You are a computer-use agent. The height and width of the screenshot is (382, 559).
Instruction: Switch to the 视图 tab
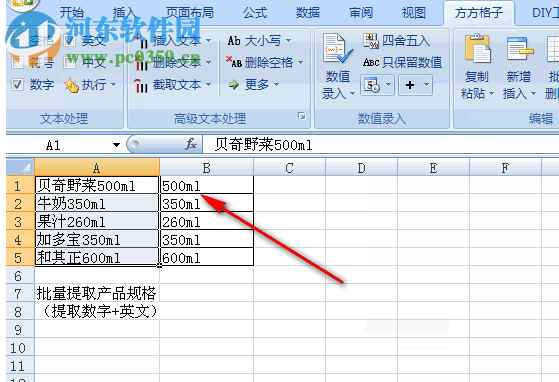tap(414, 13)
